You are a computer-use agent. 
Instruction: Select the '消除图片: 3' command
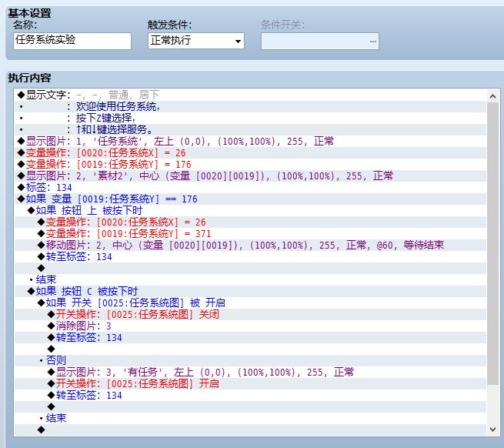point(250,326)
